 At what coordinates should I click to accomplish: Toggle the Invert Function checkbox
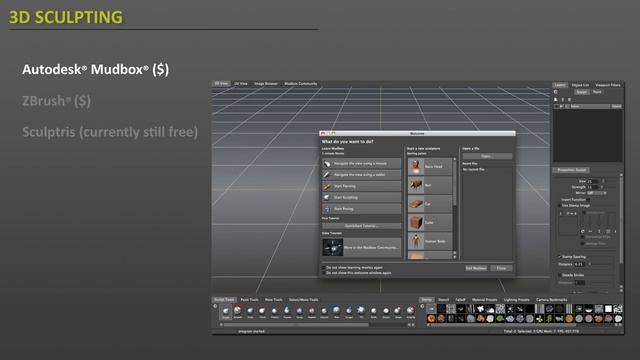(x=588, y=200)
